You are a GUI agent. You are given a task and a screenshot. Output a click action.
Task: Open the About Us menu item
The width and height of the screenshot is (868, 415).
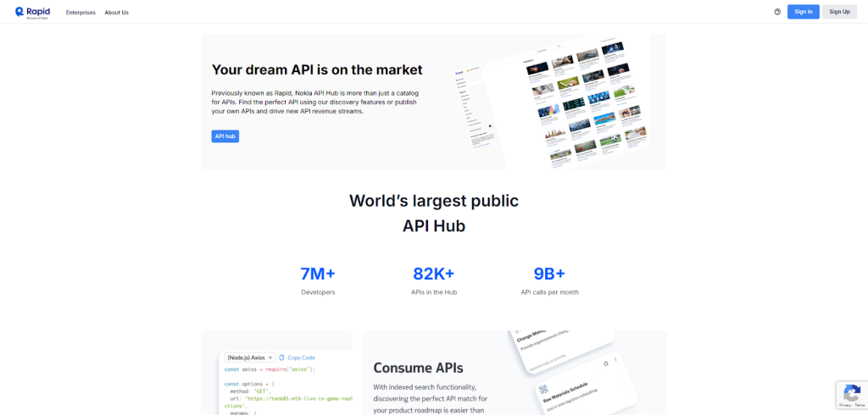pyautogui.click(x=116, y=12)
